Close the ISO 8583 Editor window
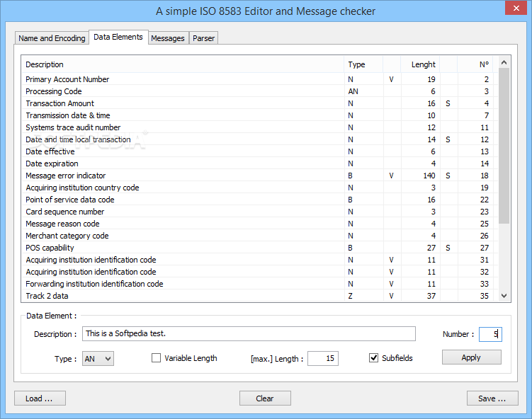Viewport: 532px width, 419px height. point(516,8)
